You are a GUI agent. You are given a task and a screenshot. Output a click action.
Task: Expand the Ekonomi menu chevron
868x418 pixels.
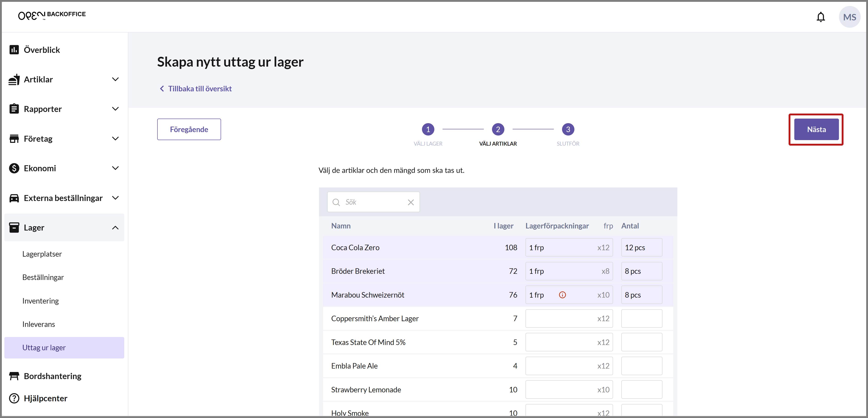115,168
